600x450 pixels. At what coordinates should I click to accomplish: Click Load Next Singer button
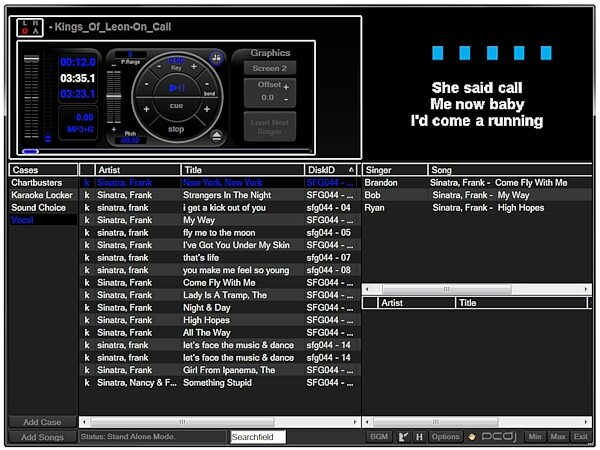270,127
